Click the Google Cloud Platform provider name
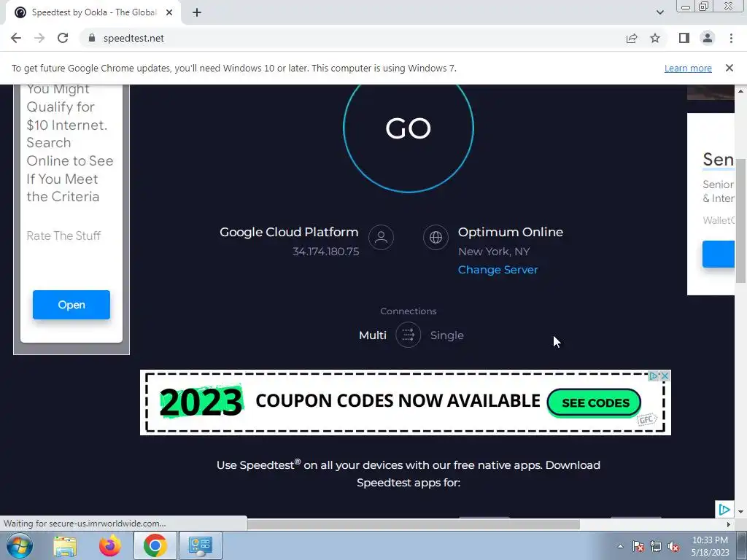 click(289, 232)
